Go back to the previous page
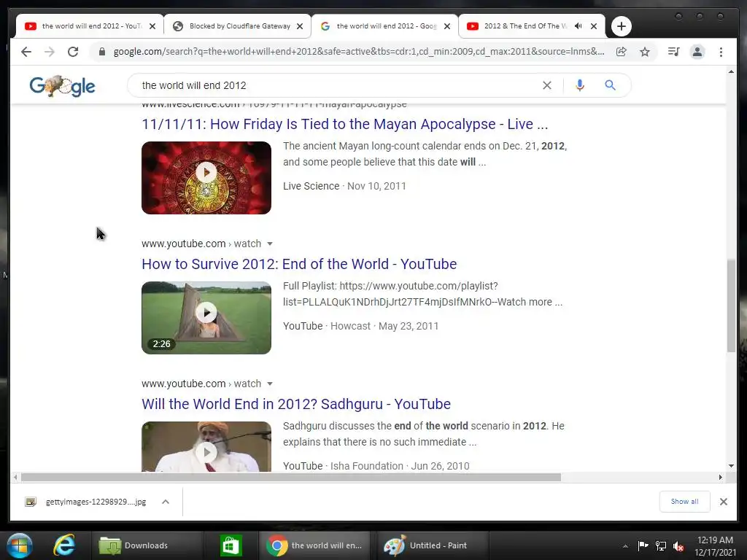Image resolution: width=747 pixels, height=560 pixels. coord(26,52)
